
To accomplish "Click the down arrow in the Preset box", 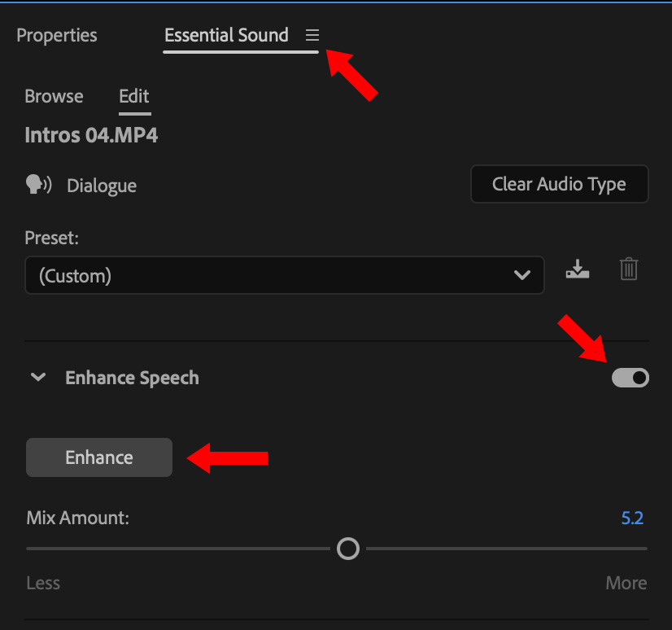I will tap(522, 276).
